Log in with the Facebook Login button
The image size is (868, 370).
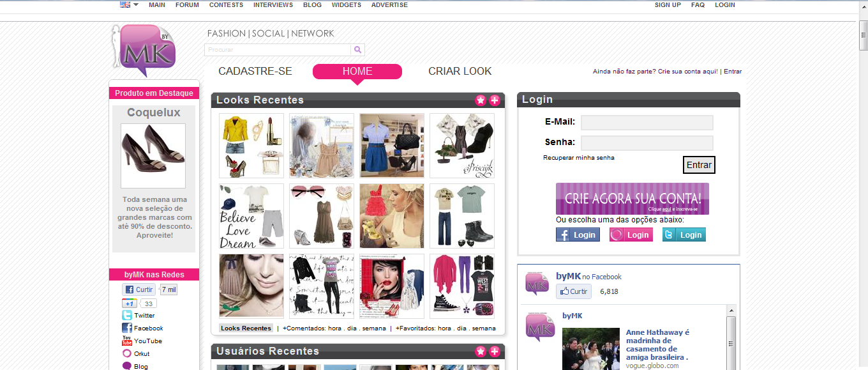pos(577,235)
